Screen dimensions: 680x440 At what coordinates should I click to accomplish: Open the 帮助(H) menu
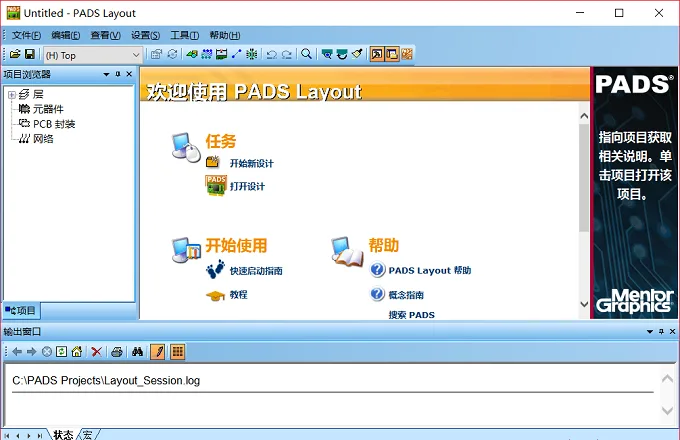(x=225, y=35)
